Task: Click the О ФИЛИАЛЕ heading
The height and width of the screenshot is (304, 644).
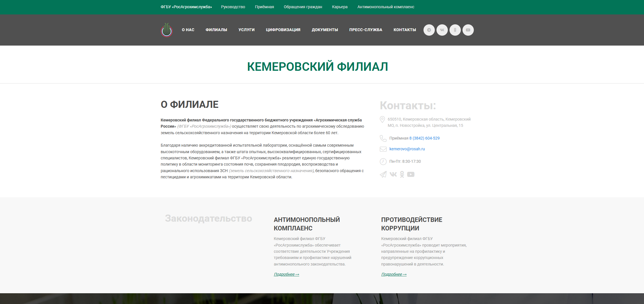Action: (189, 104)
